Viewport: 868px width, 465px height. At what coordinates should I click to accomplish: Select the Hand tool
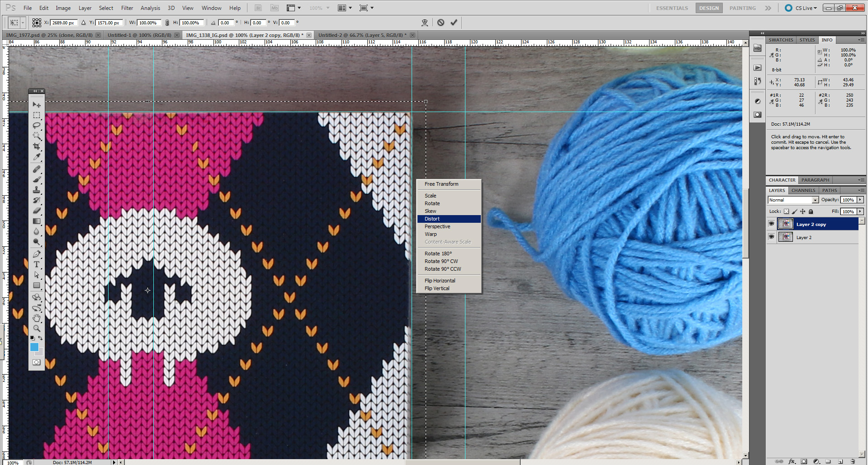(37, 318)
